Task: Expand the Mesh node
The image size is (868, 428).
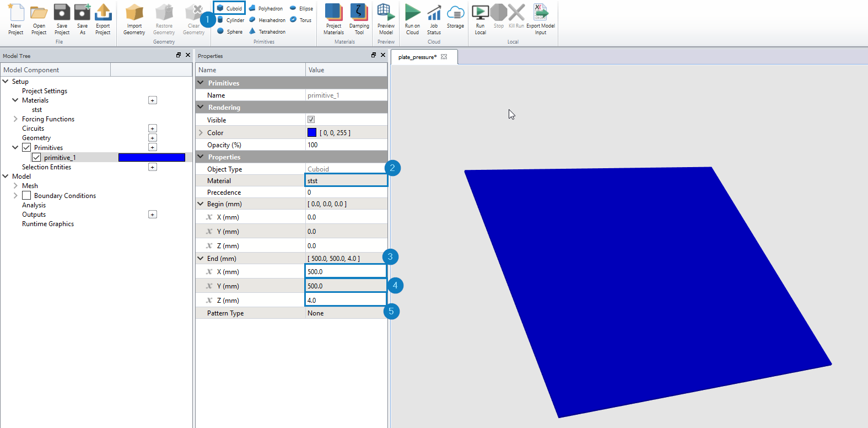Action: [x=15, y=185]
